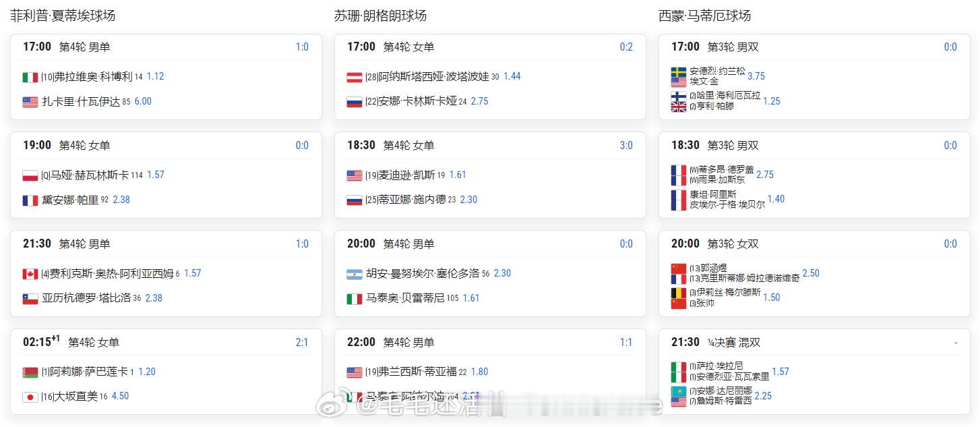Open the 3:0 score for 麦迪逊·凯斯 match
The height and width of the screenshot is (427, 980).
pyautogui.click(x=626, y=145)
